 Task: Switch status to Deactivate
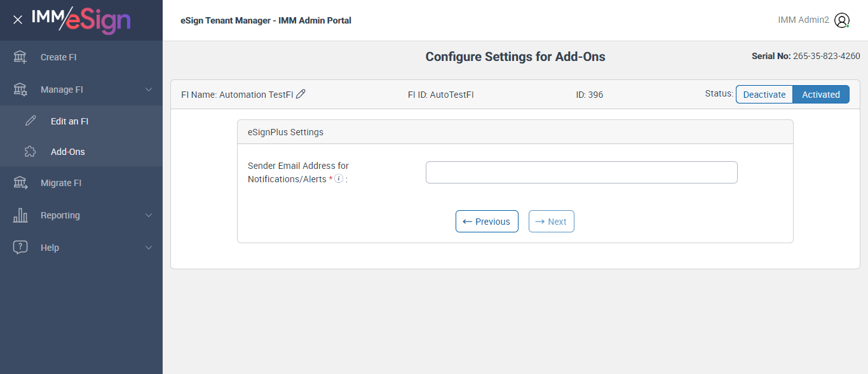764,95
